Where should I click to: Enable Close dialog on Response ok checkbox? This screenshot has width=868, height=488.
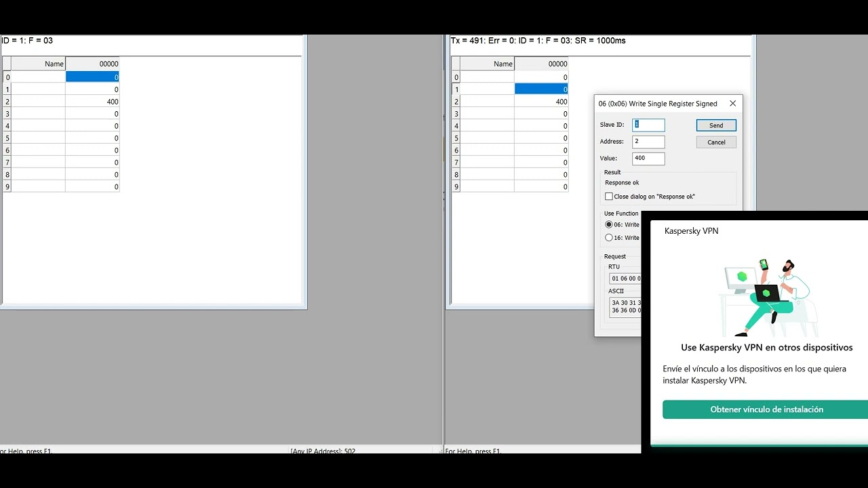click(x=609, y=197)
